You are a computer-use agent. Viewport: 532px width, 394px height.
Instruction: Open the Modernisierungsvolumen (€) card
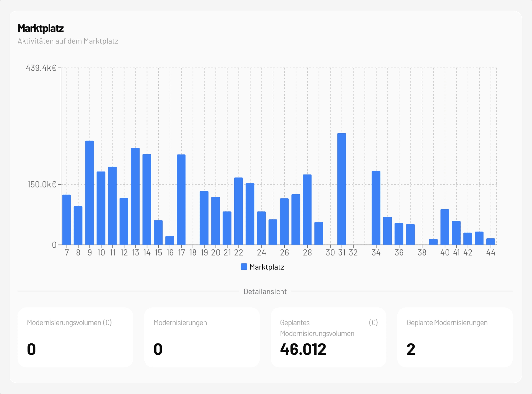tap(75, 337)
